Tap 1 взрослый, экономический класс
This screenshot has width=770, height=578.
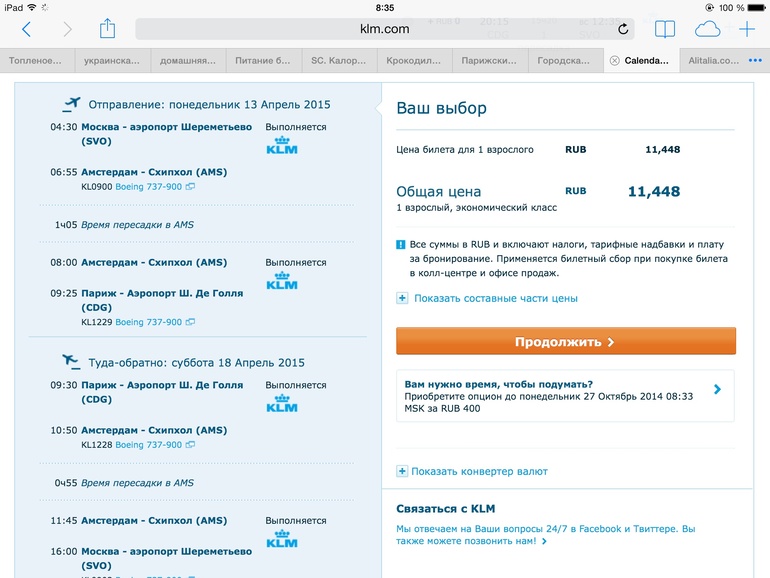[x=476, y=208]
